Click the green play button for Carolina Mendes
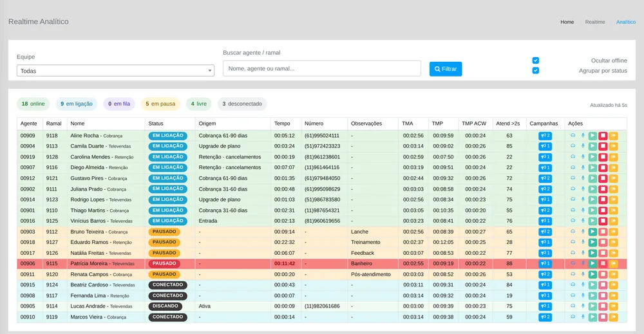The image size is (644, 334). pos(592,157)
